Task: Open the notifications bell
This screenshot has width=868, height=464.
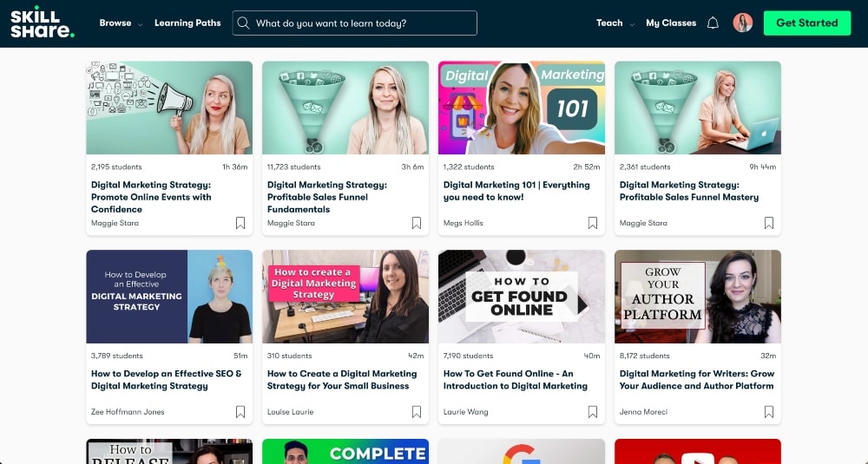Action: (713, 23)
